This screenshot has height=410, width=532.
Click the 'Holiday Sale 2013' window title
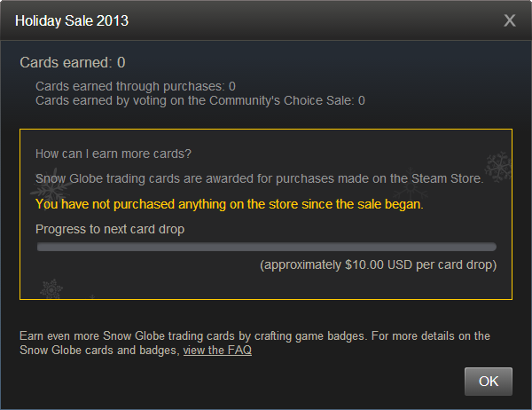[72, 20]
